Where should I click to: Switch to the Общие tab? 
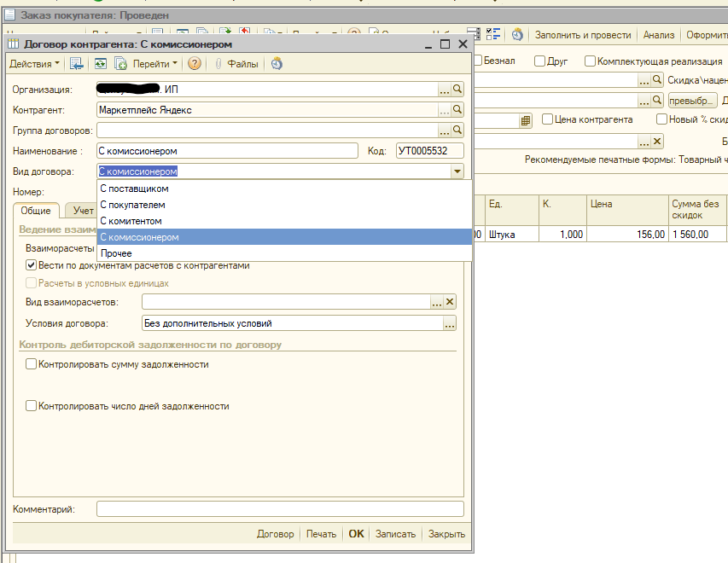click(36, 211)
